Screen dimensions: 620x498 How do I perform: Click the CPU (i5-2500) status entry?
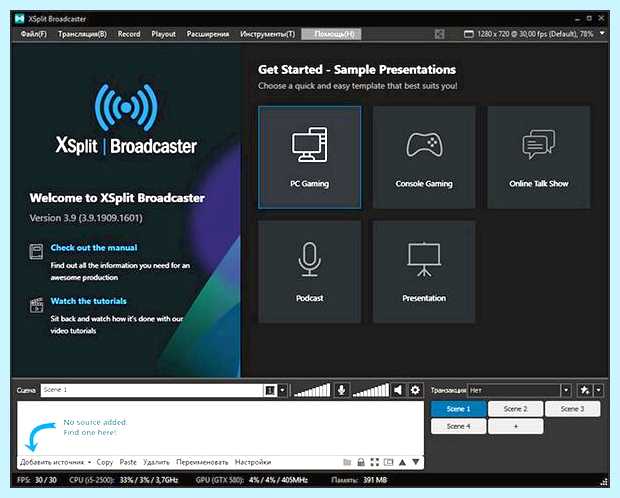click(x=124, y=480)
